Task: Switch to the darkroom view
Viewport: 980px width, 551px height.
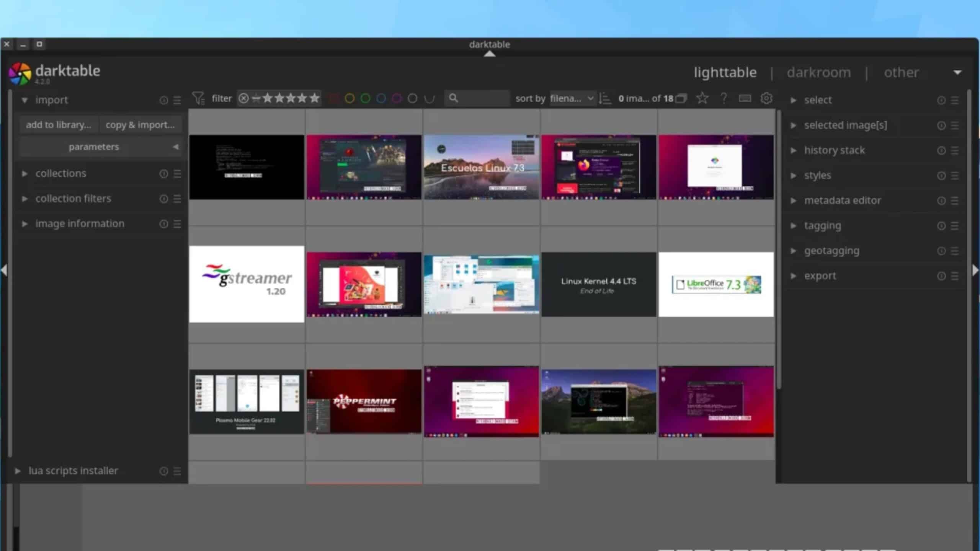Action: coord(819,72)
